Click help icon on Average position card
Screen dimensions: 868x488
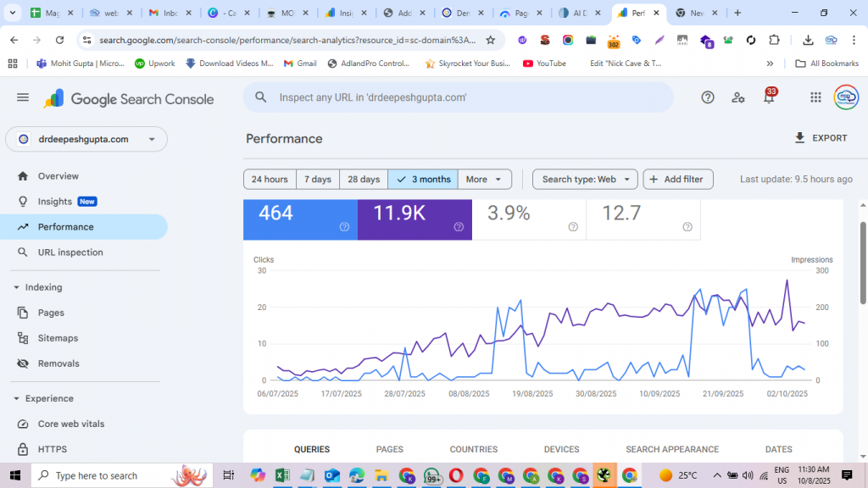click(x=687, y=226)
